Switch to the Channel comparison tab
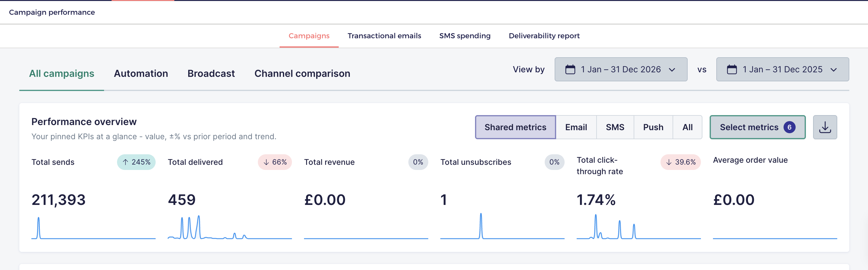The height and width of the screenshot is (270, 868). coord(302,74)
